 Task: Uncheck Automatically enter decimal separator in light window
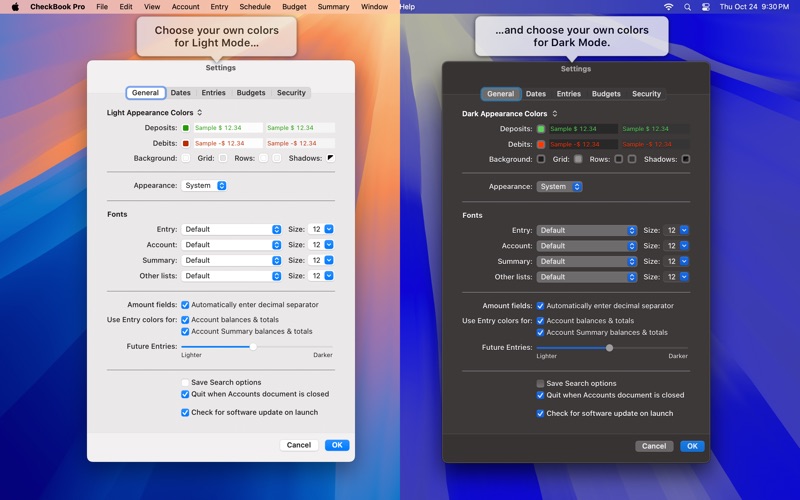(185, 305)
